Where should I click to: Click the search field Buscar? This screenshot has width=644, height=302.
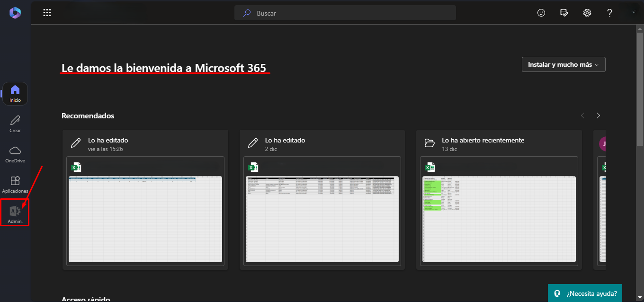point(345,13)
